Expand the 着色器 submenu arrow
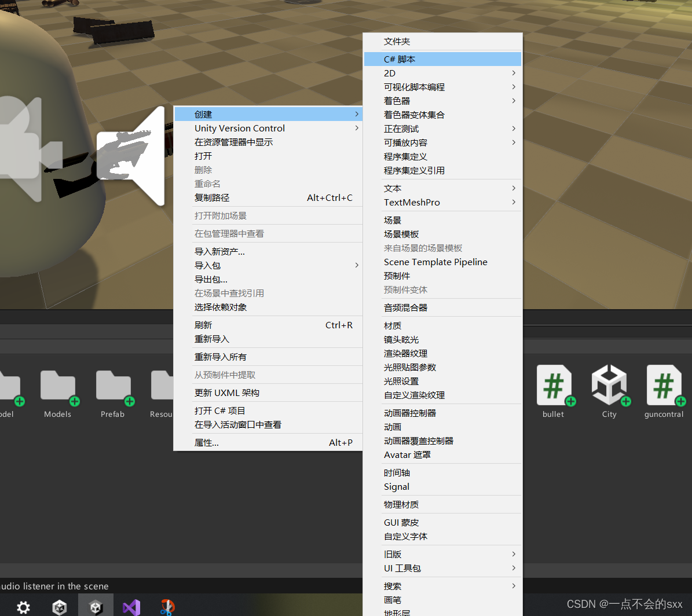 tap(512, 101)
